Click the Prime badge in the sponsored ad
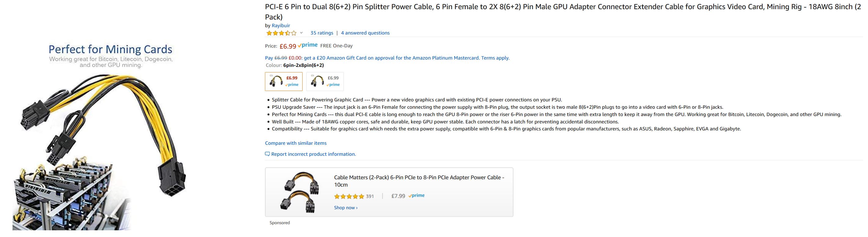The image size is (868, 237). point(417,195)
